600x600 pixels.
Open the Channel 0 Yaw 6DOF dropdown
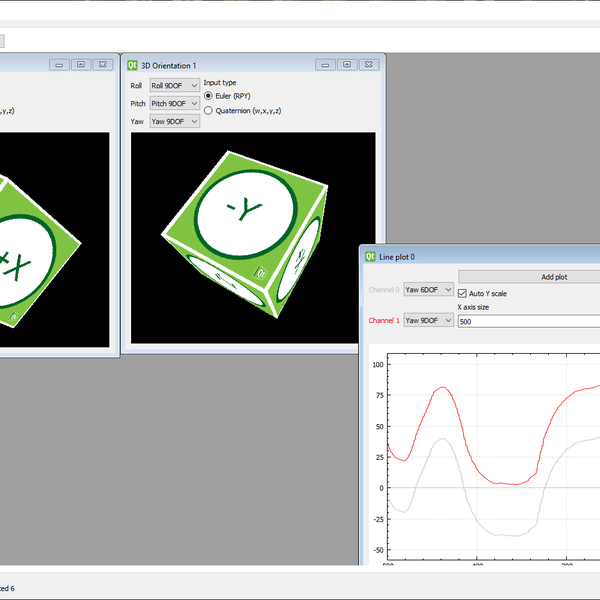[x=428, y=290]
